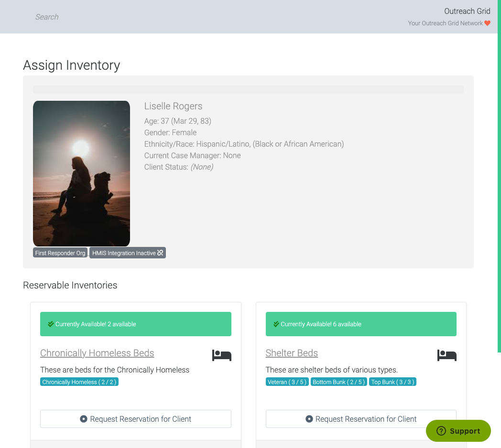Click the bed icon beside Chronically Homeless Beds

click(x=222, y=355)
